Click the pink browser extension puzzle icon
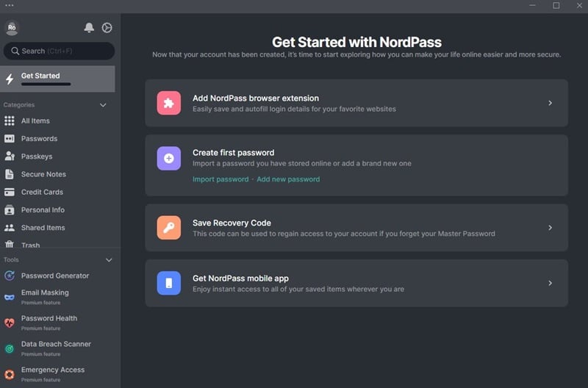This screenshot has width=588, height=388. coord(169,103)
